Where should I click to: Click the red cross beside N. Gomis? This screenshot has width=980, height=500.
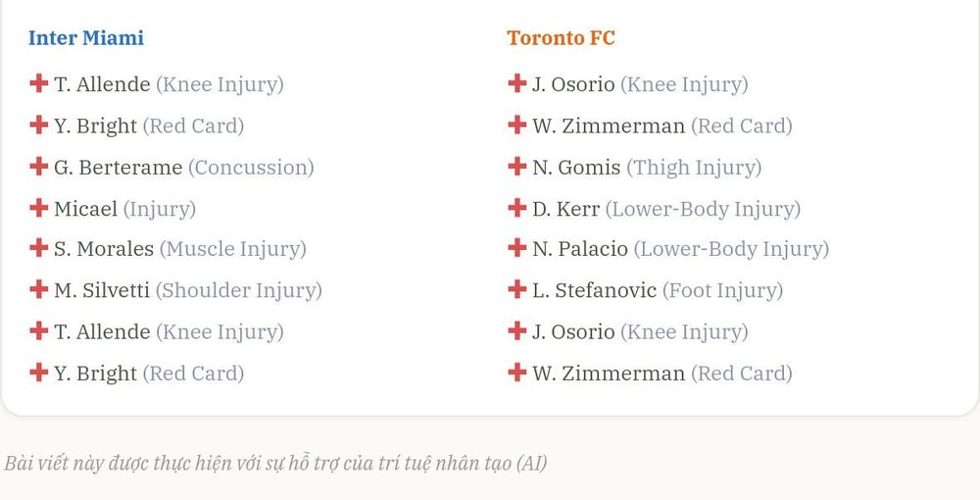point(516,167)
